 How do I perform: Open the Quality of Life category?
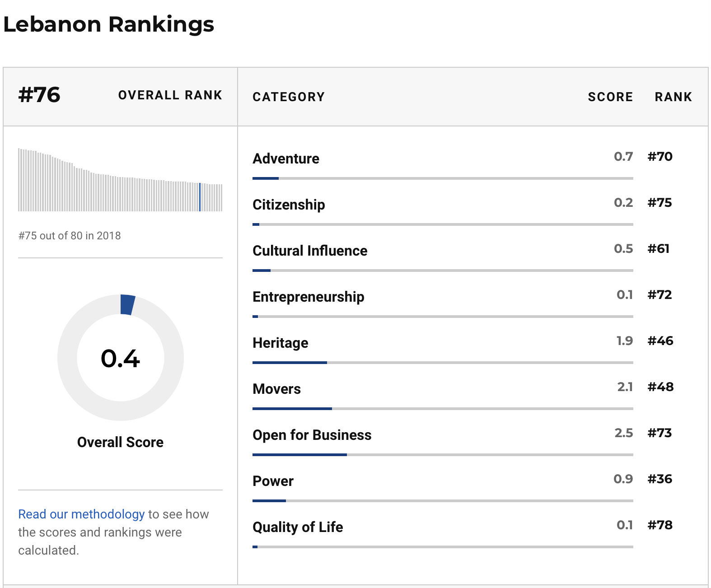click(298, 527)
